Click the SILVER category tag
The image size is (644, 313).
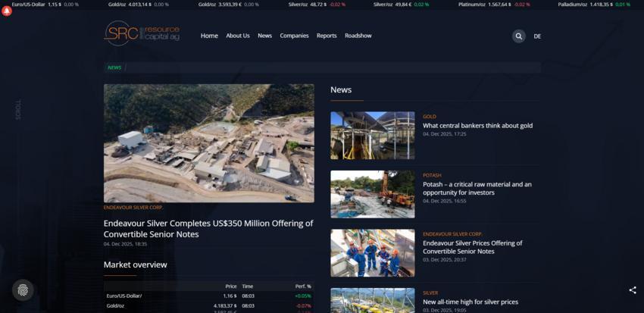[430, 293]
